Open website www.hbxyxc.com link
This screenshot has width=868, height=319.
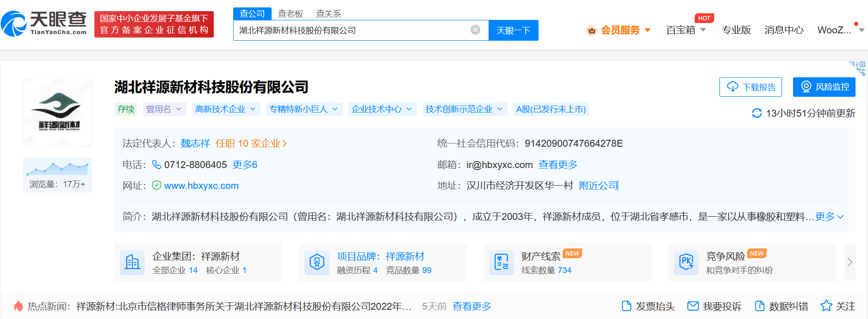(201, 186)
